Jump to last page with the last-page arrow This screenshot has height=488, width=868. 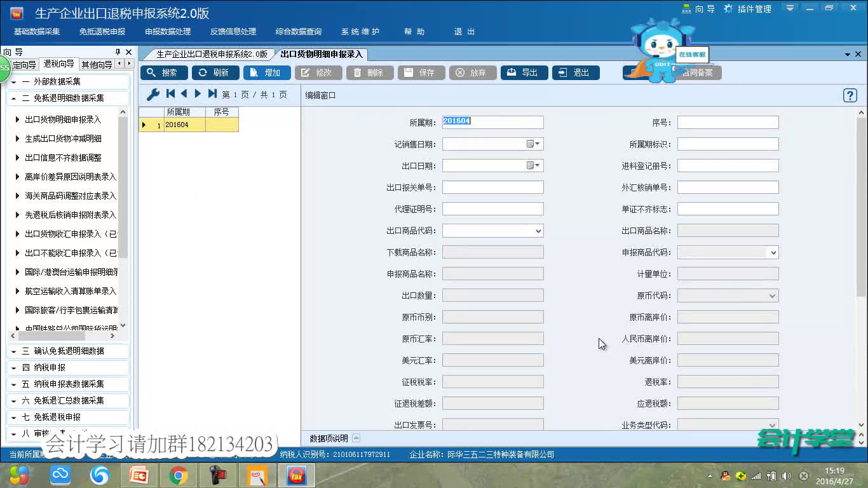tap(212, 93)
